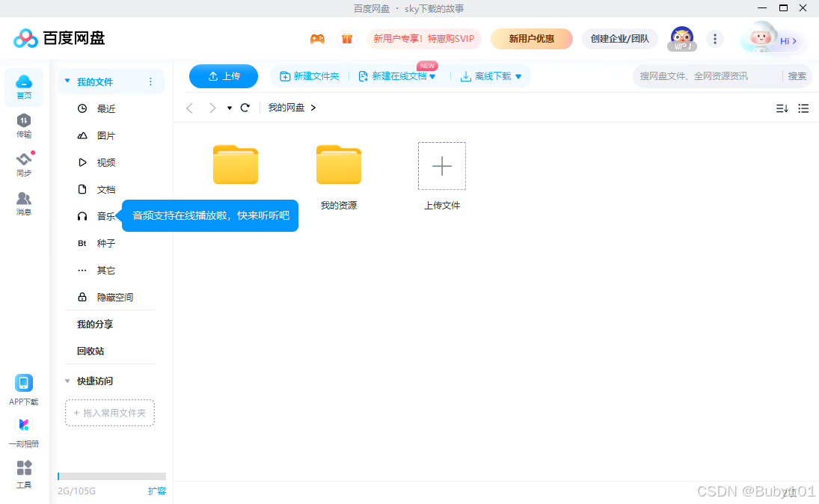Open 回收站 recycle bin
Image resolution: width=819 pixels, height=504 pixels.
pos(91,351)
